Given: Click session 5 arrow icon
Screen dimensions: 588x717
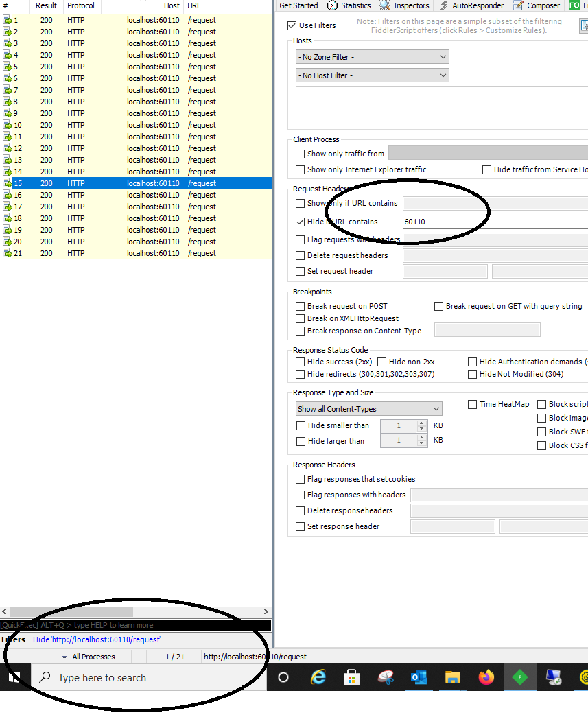Looking at the screenshot, I should (x=8, y=67).
